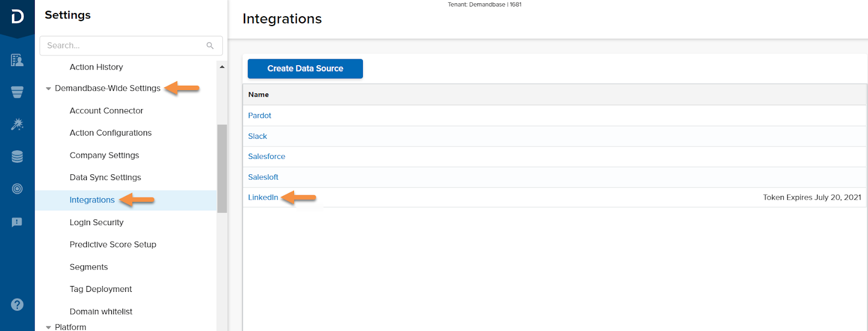Screen dimensions: 868x331
Task: Open the feedback chat sidebar icon
Action: pos(17,222)
